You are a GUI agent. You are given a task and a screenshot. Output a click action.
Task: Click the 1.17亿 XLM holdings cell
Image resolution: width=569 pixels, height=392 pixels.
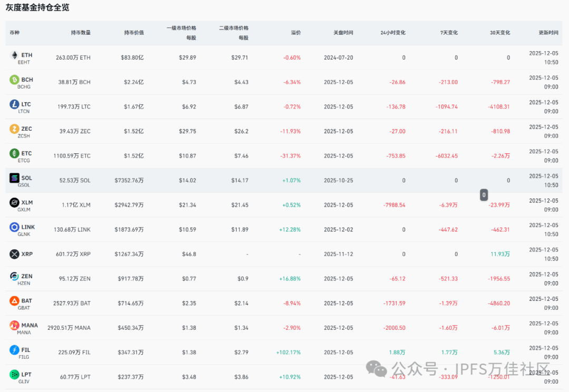click(76, 205)
